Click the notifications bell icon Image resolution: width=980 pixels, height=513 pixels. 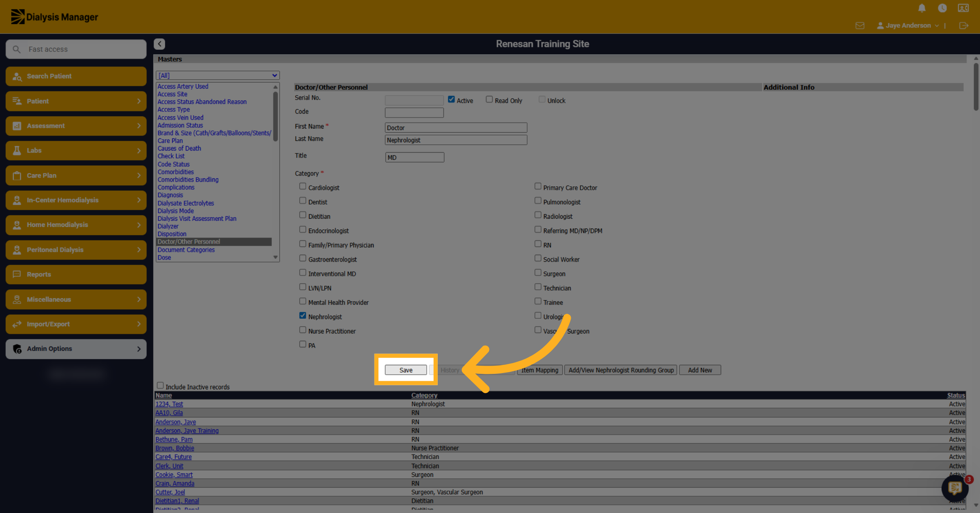pos(922,8)
